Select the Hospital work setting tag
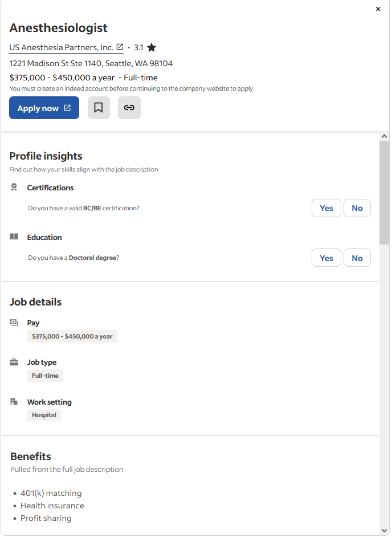Viewport: 392px width, 542px height. [x=44, y=415]
